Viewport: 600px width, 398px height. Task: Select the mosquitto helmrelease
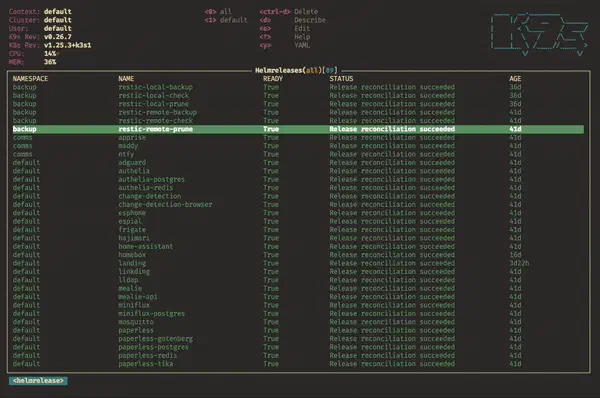pyautogui.click(x=298, y=322)
